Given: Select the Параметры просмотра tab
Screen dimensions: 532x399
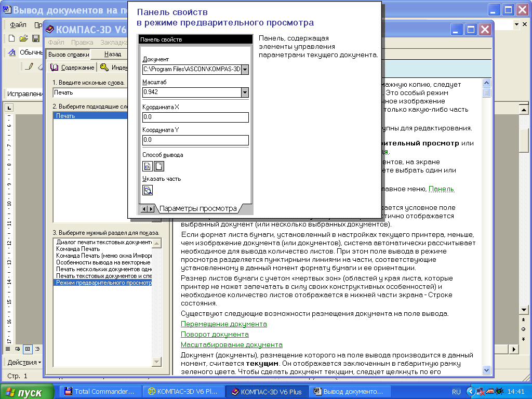Looking at the screenshot, I should click(x=198, y=209).
